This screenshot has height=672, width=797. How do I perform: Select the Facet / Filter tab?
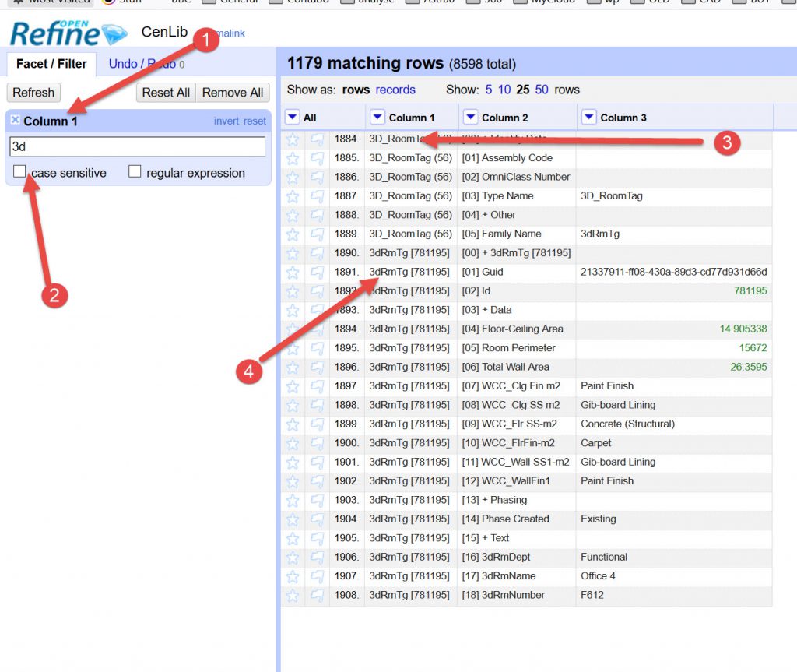[51, 64]
